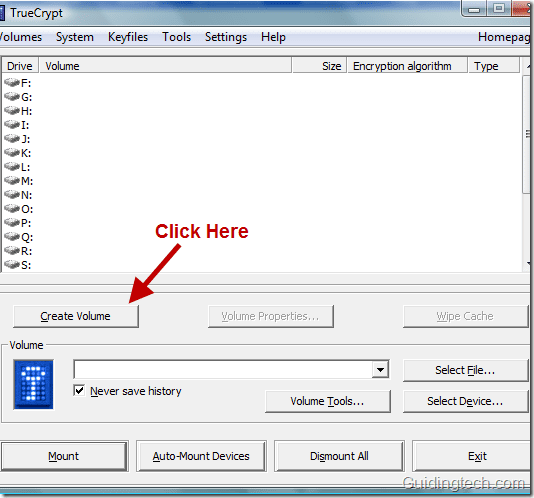Sort by the Size column header

(x=319, y=65)
